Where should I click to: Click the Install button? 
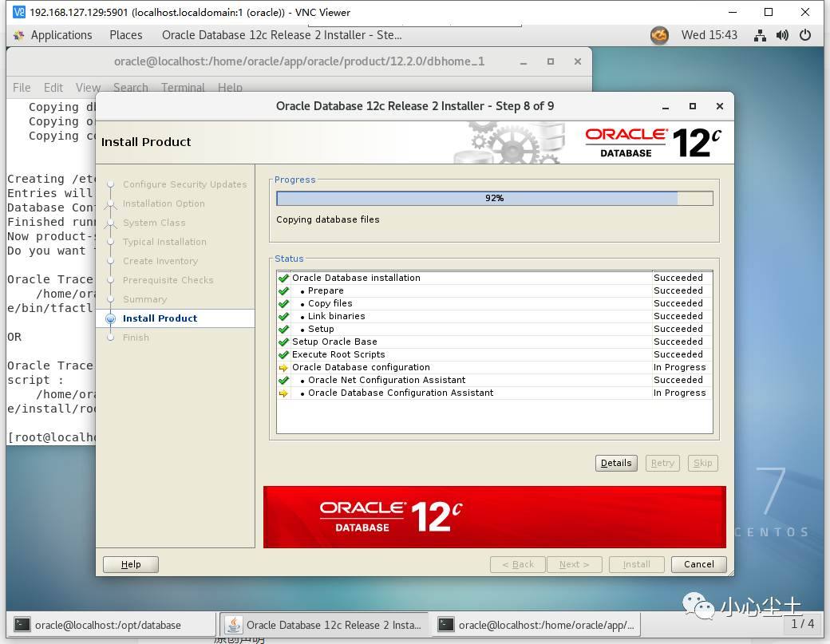point(636,564)
